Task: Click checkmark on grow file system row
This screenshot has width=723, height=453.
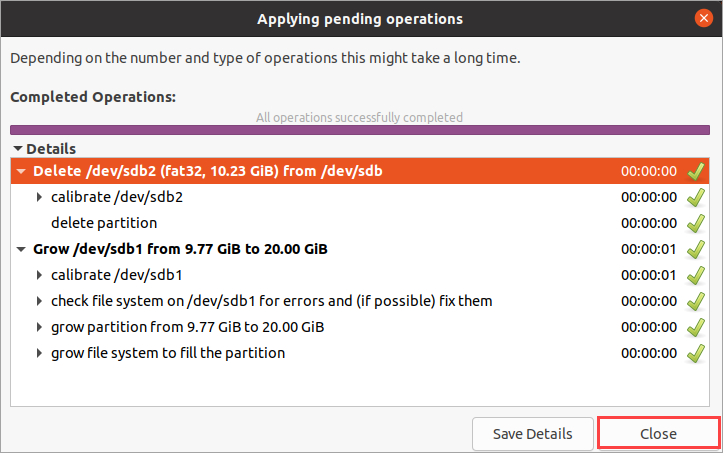Action: pyautogui.click(x=696, y=353)
